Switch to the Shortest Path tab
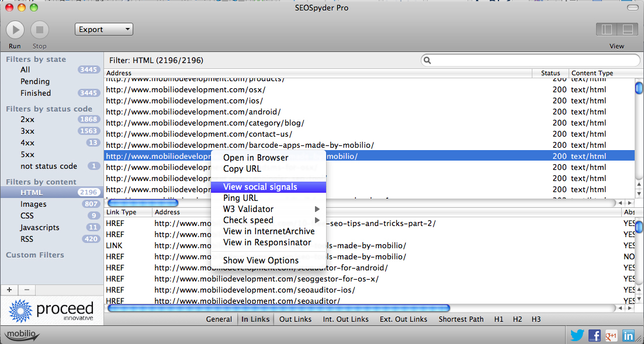Screen dimensions: 644x344 [461, 319]
